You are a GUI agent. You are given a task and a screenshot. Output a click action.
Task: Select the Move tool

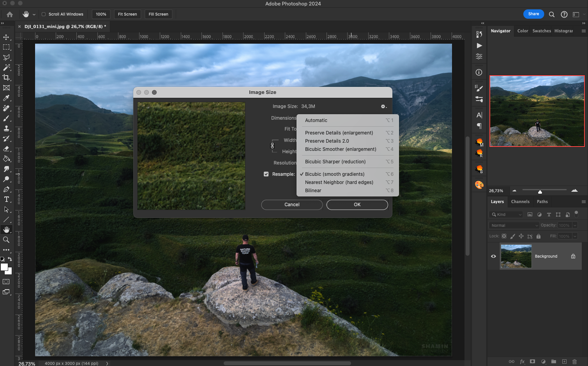(6, 37)
